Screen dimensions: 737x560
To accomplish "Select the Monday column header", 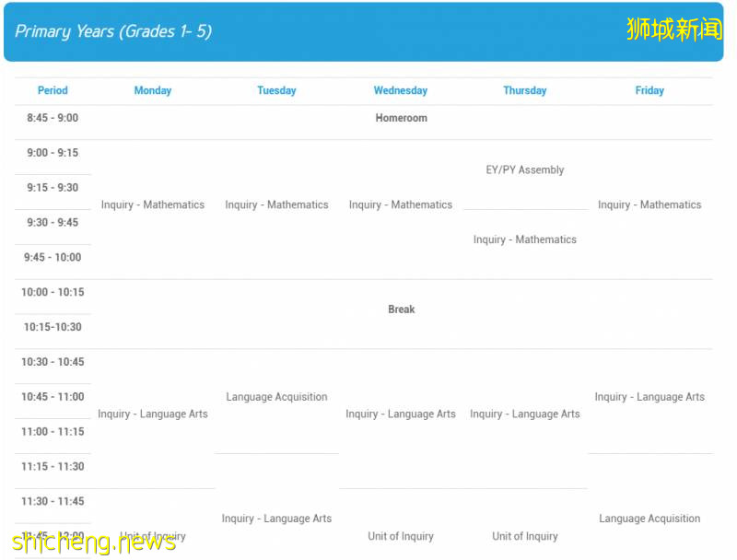I will point(153,90).
